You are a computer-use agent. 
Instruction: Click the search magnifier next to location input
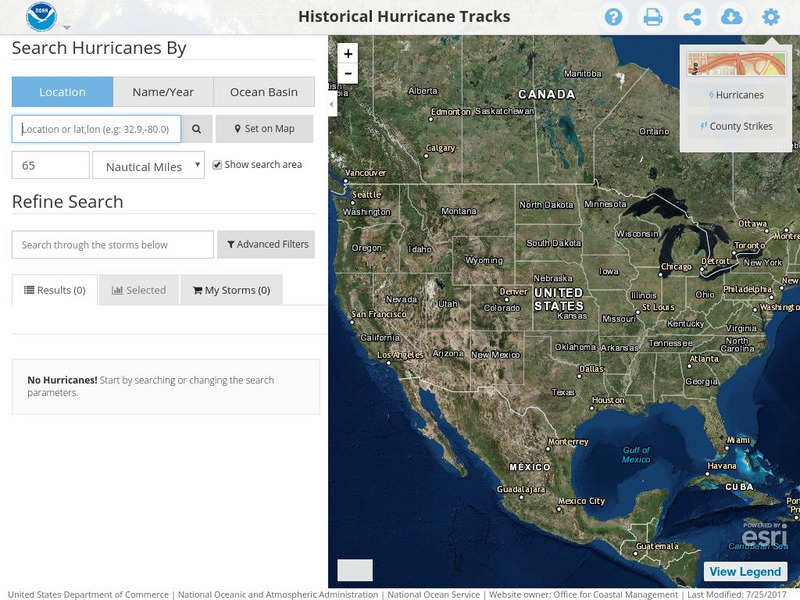194,128
